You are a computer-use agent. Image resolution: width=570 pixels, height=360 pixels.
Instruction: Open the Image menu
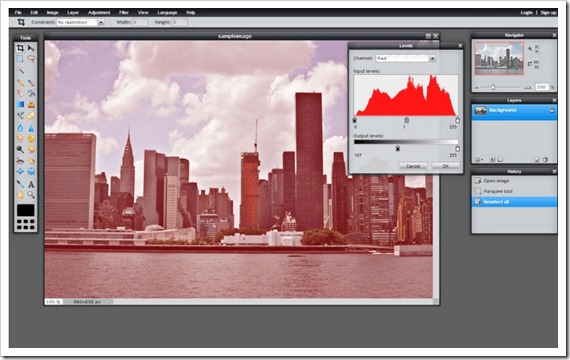click(x=52, y=13)
